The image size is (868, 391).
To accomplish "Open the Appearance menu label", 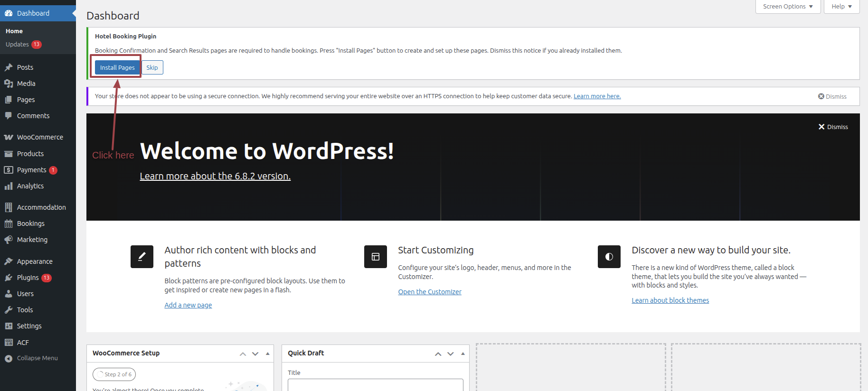I will 35,261.
